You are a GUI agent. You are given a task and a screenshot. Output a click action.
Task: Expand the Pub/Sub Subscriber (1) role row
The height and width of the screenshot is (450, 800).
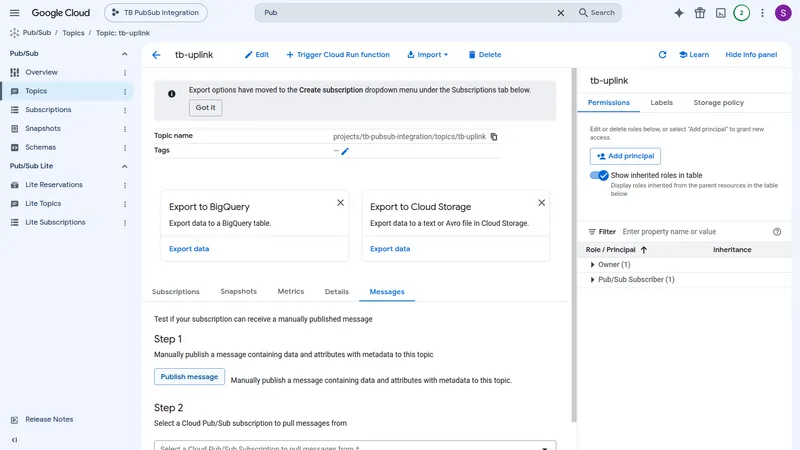pyautogui.click(x=592, y=280)
